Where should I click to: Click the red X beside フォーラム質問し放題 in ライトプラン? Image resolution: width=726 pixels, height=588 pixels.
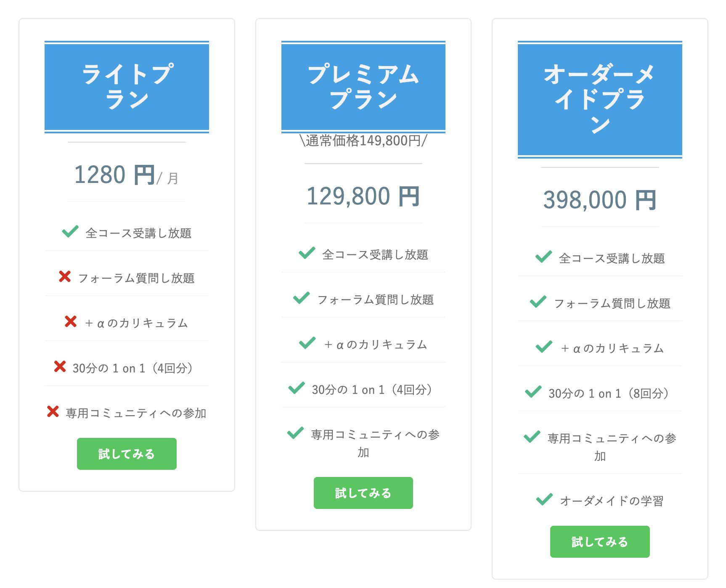tap(65, 276)
